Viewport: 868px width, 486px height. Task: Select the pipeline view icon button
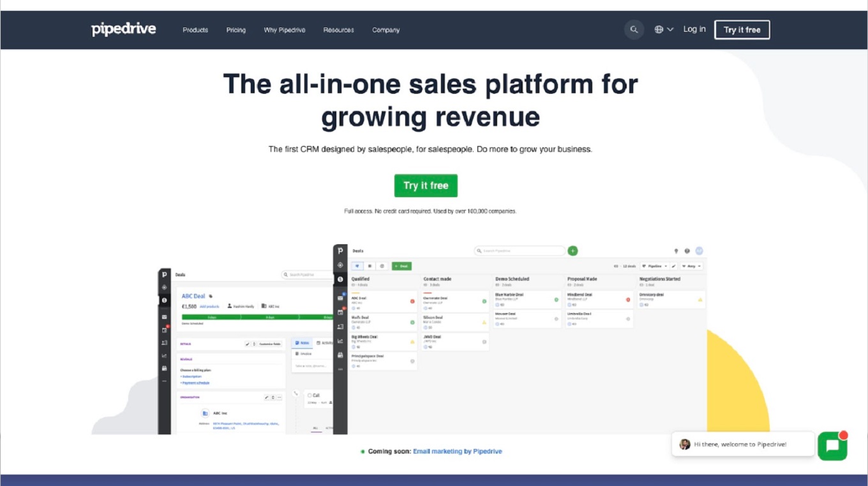coord(357,266)
